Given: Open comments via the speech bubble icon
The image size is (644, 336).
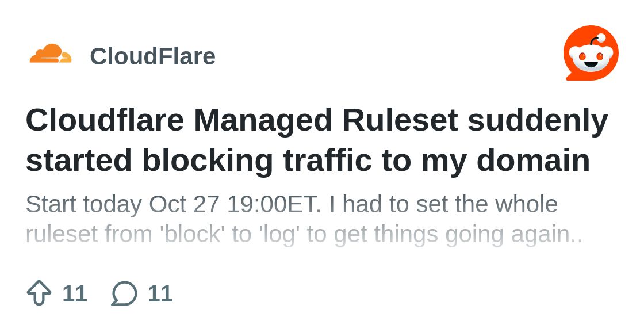Looking at the screenshot, I should 124,293.
